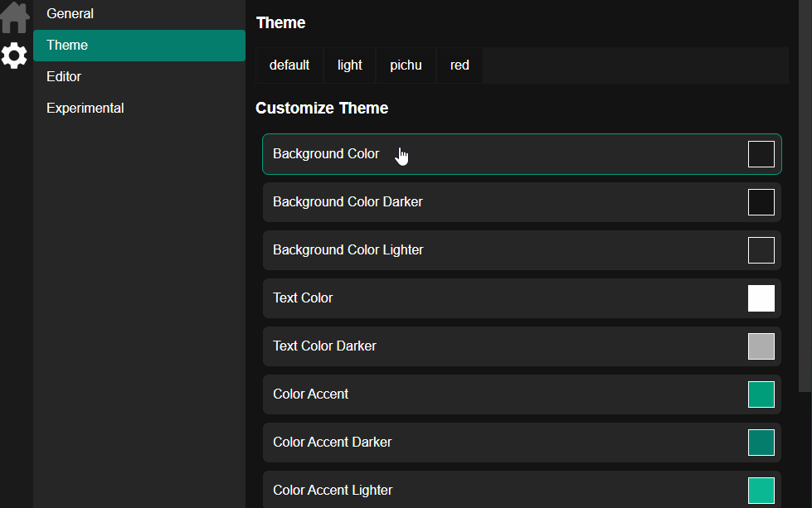Image resolution: width=812 pixels, height=508 pixels.
Task: Open the Text Color Darker swatch
Action: tap(761, 346)
